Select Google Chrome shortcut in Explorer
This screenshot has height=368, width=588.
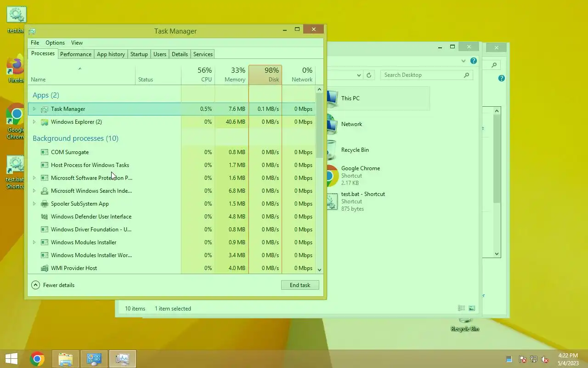(361, 176)
